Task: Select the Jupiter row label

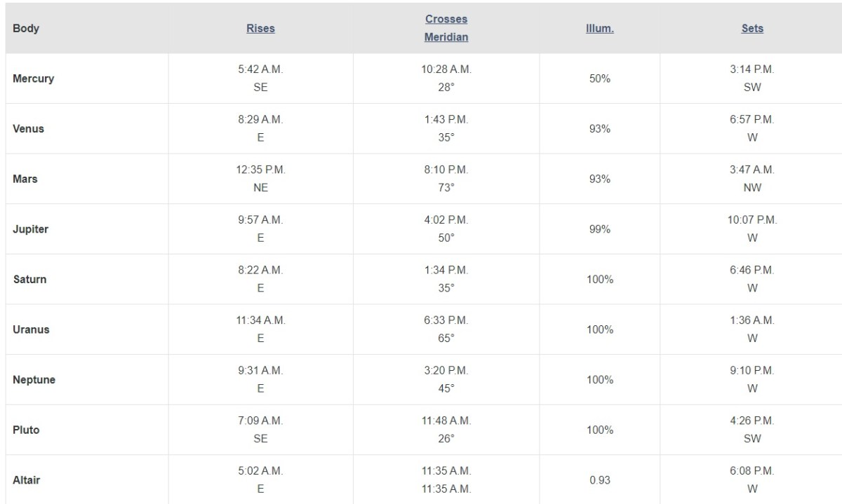Action: pyautogui.click(x=30, y=229)
